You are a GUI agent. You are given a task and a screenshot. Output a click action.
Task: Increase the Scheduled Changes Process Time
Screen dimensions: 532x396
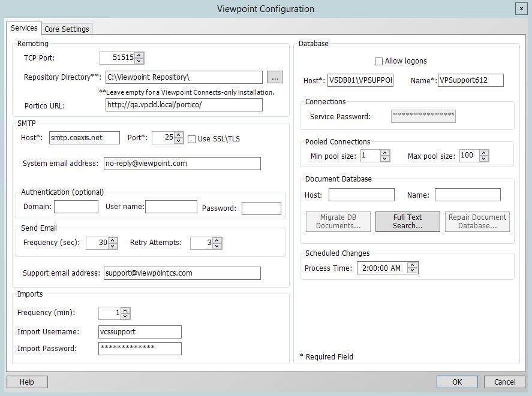click(413, 265)
